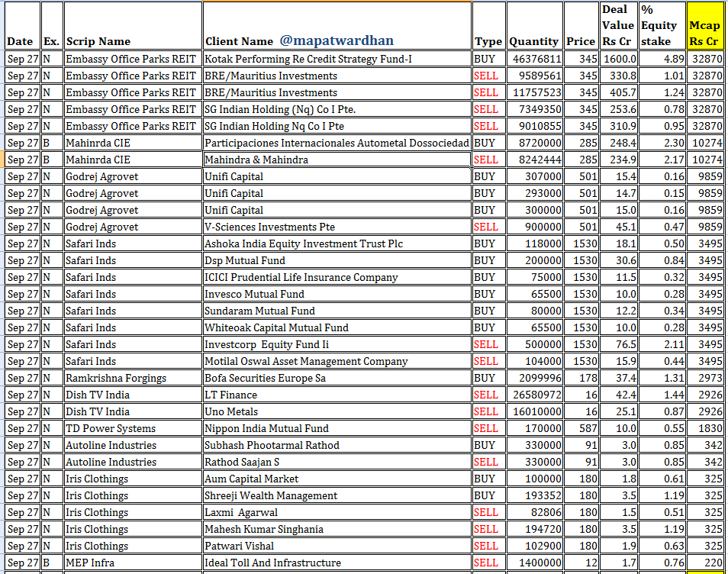
Task: Select the Client Name header cell
Action: click(x=337, y=25)
